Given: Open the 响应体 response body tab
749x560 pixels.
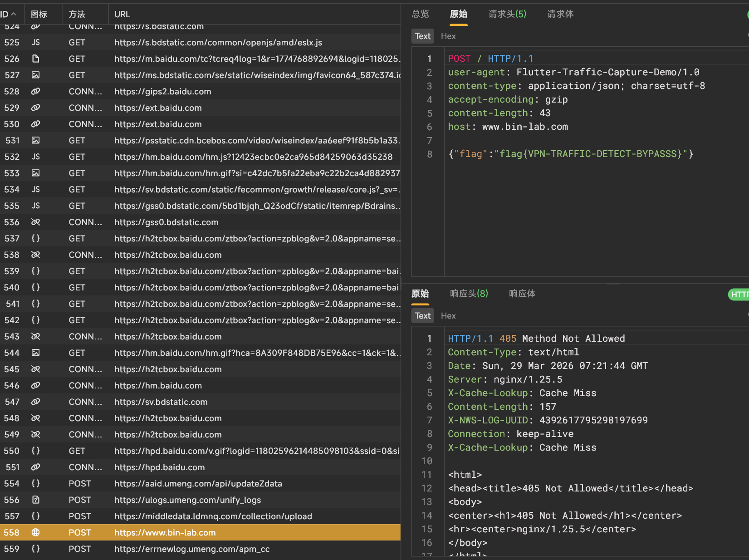Looking at the screenshot, I should pyautogui.click(x=522, y=294).
